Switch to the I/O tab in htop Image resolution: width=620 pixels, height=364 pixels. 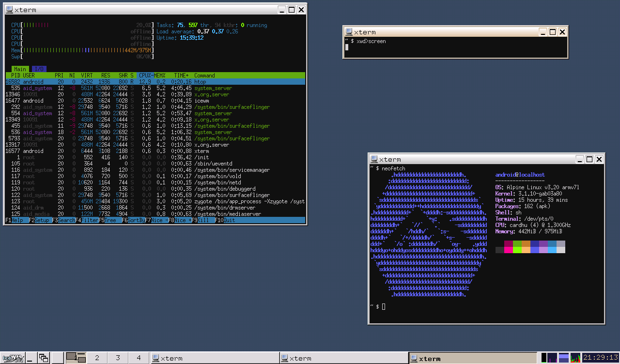tap(39, 69)
